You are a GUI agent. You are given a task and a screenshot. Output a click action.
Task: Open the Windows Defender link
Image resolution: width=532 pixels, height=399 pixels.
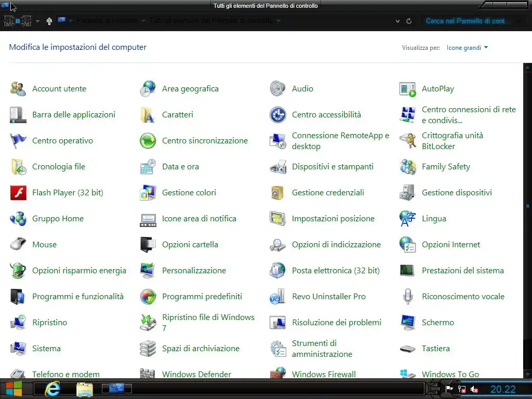tap(196, 374)
